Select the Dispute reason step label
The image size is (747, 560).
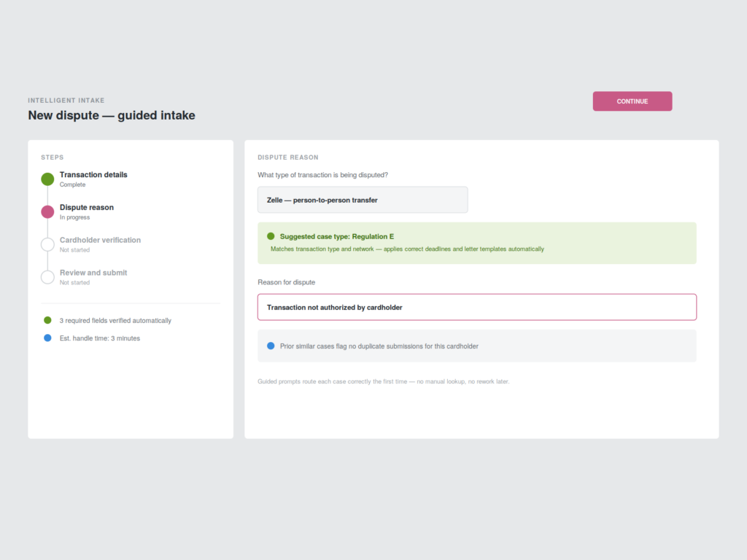87,208
